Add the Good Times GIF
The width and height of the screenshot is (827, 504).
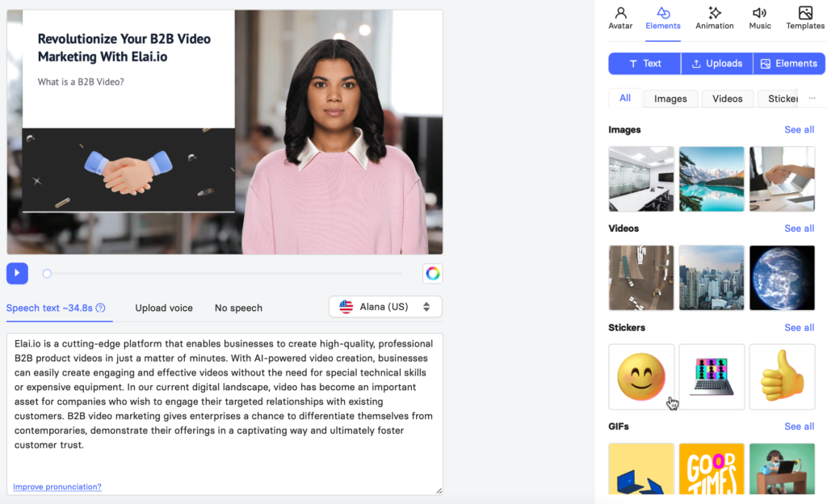point(712,468)
